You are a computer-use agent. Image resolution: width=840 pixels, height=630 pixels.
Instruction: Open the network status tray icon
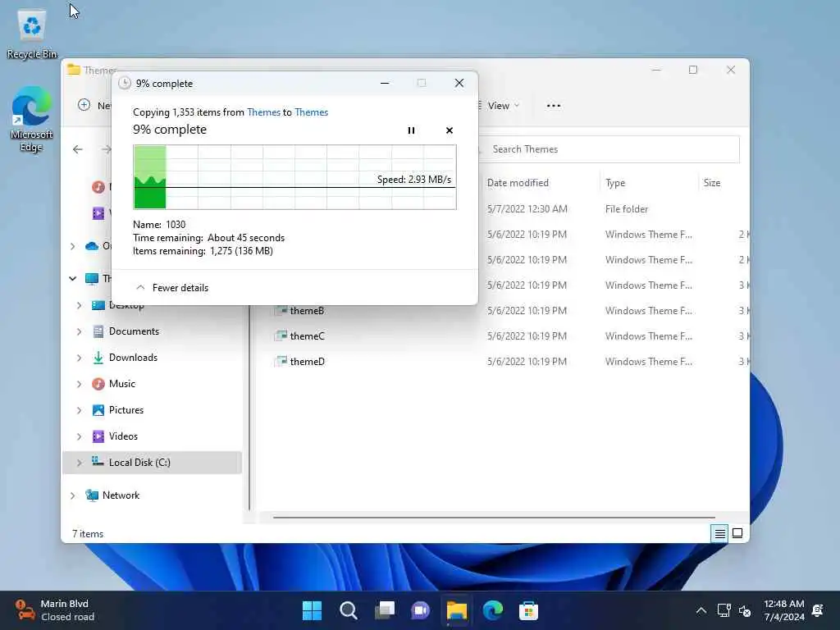click(724, 610)
